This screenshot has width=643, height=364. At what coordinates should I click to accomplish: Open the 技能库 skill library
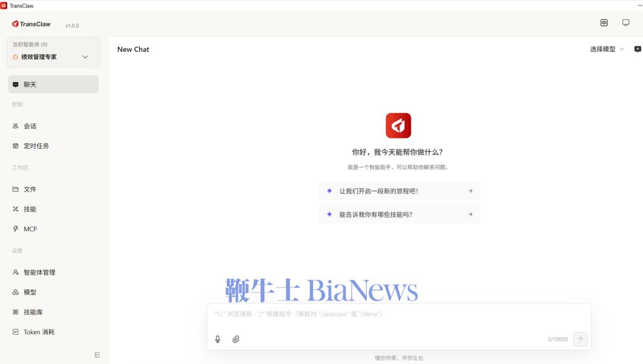(x=54, y=312)
